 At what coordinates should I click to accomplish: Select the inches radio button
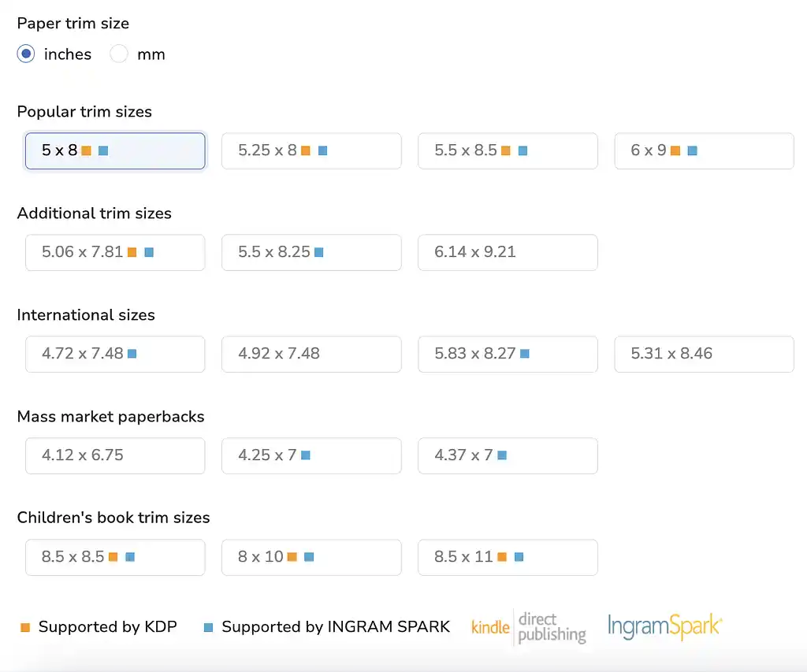(26, 54)
